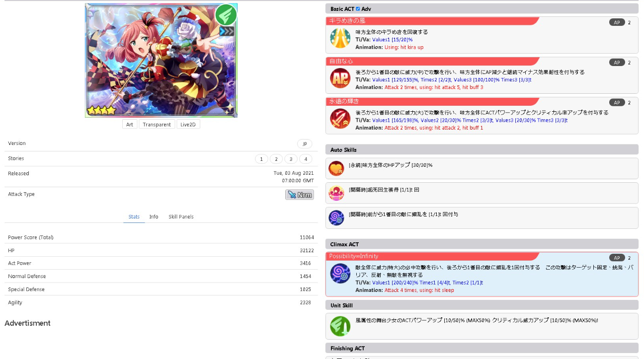Image resolution: width=644 pixels, height=359 pixels.
Task: Open the Skill Panels tab
Action: (x=181, y=217)
